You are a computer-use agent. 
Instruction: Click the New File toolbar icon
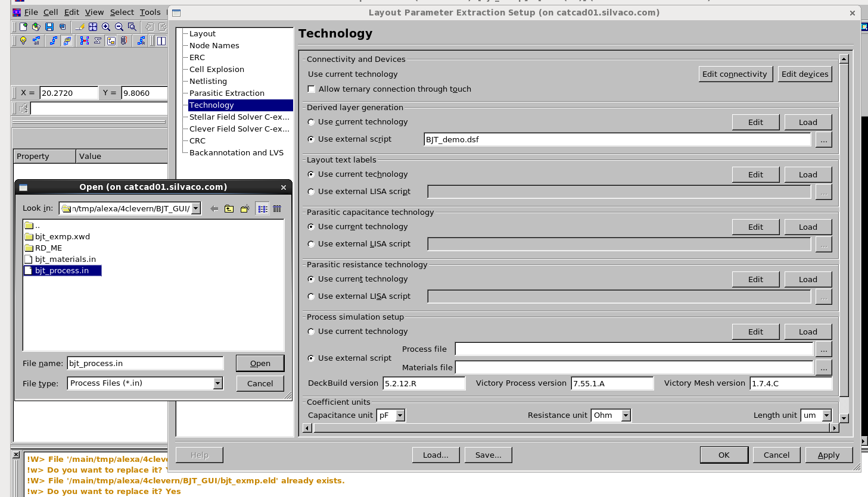pos(23,27)
